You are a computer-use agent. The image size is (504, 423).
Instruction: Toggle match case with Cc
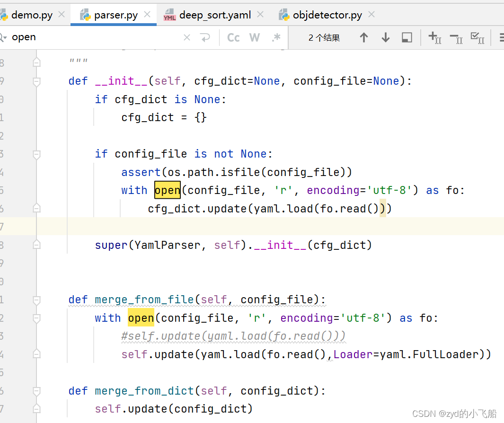point(233,37)
